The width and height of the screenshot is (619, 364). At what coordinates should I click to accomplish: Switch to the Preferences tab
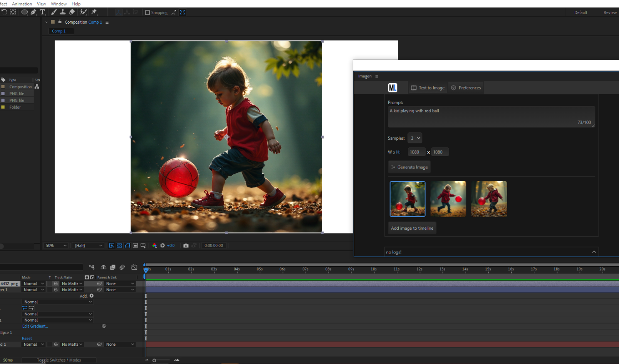(x=466, y=87)
